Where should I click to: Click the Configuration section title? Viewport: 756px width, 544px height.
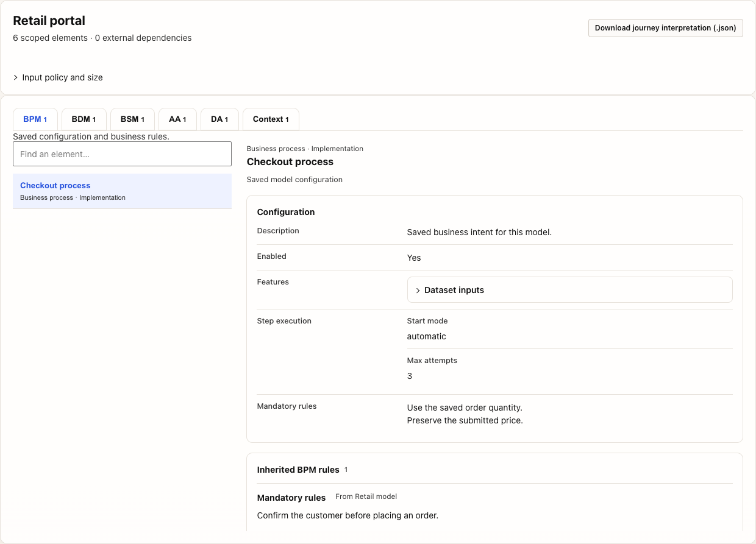[286, 212]
